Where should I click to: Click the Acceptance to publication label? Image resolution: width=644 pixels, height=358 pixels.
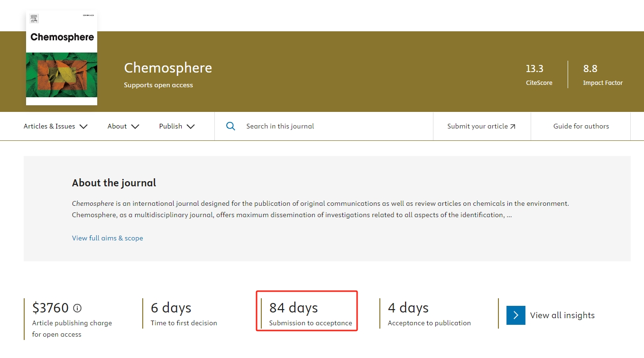pyautogui.click(x=429, y=323)
